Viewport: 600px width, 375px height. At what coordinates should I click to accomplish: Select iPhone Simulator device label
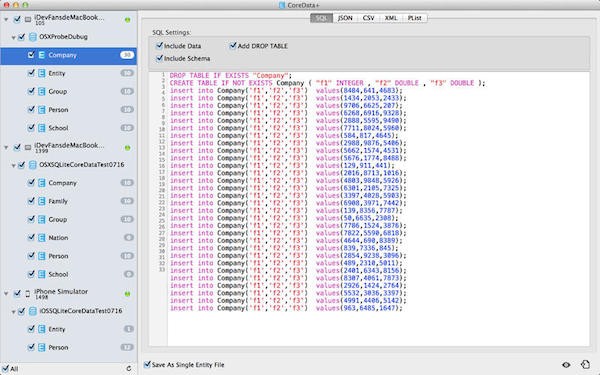61,292
